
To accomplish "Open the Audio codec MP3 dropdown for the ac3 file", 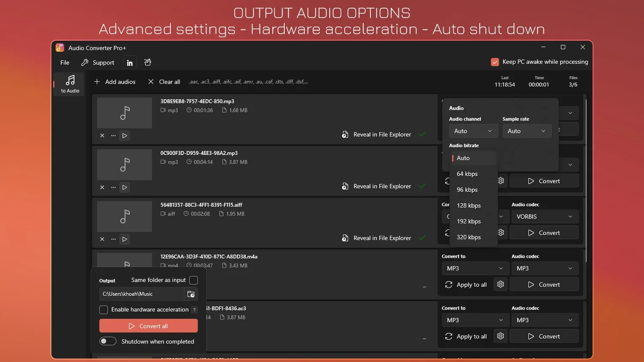I will (545, 320).
